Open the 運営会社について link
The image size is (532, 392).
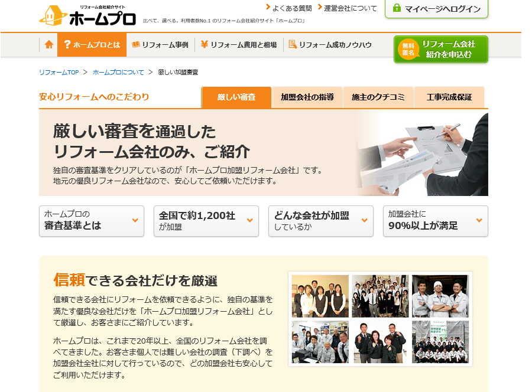[x=351, y=8]
